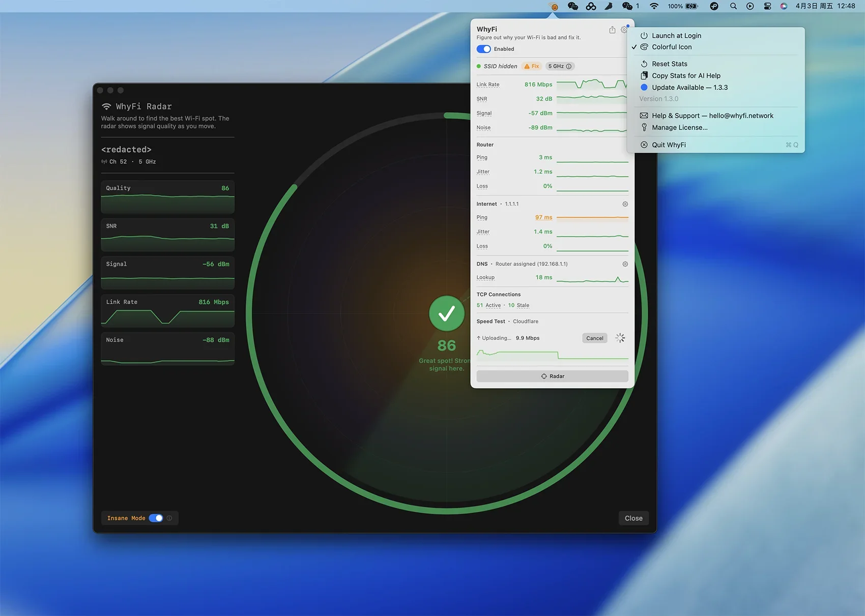The image size is (865, 616).
Task: Click the Insane Mode info icon
Action: (169, 518)
